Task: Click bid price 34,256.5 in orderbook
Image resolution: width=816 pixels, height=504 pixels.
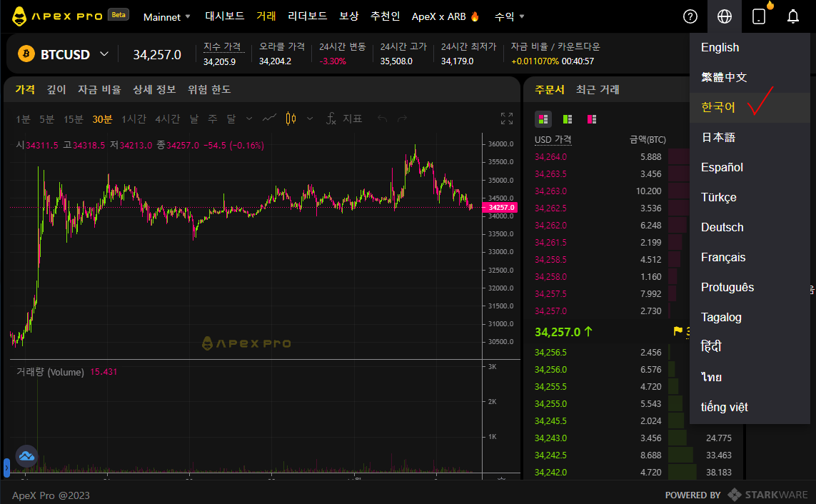Action: click(550, 352)
